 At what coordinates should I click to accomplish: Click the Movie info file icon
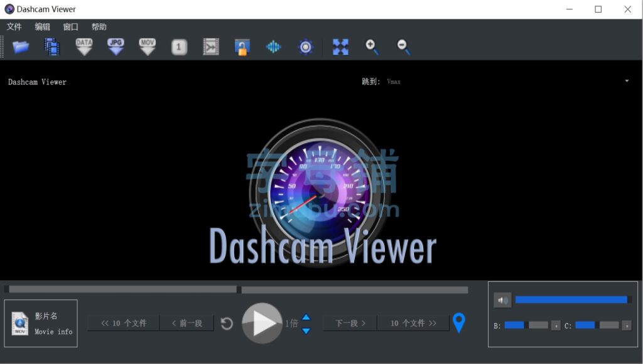[19, 323]
